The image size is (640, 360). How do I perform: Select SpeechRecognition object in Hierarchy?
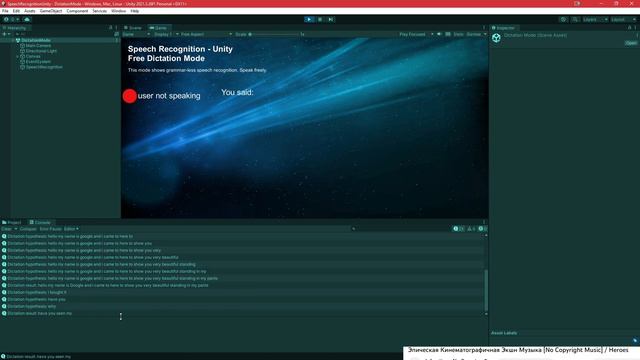(44, 67)
